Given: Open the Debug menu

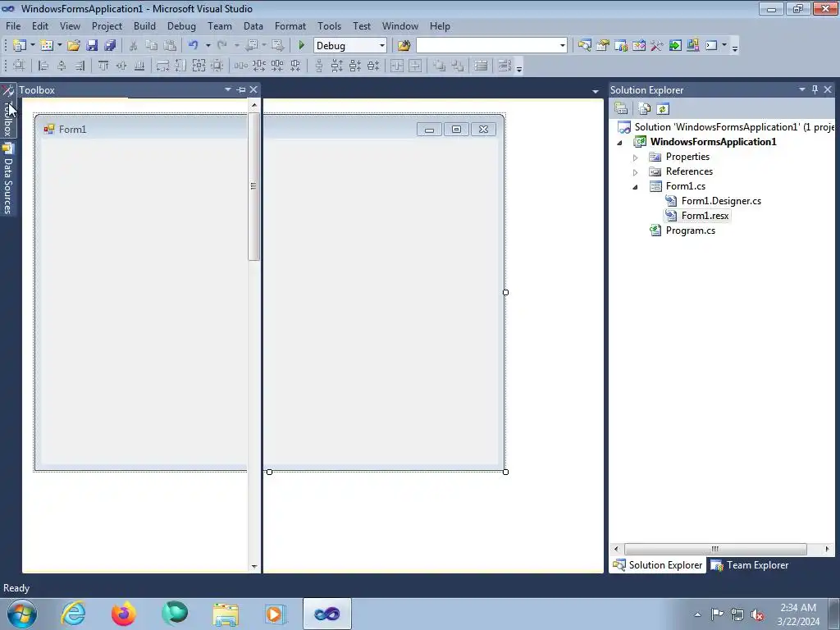Looking at the screenshot, I should [181, 25].
